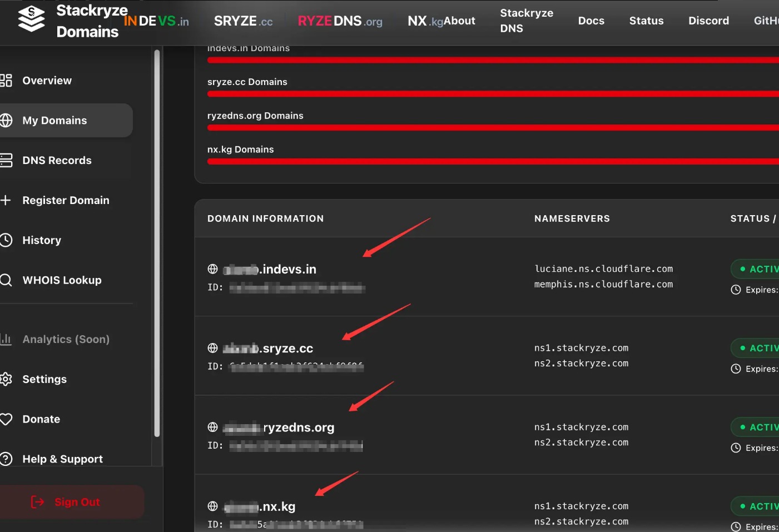
Task: Click the Register Domain plus icon
Action: [6, 200]
